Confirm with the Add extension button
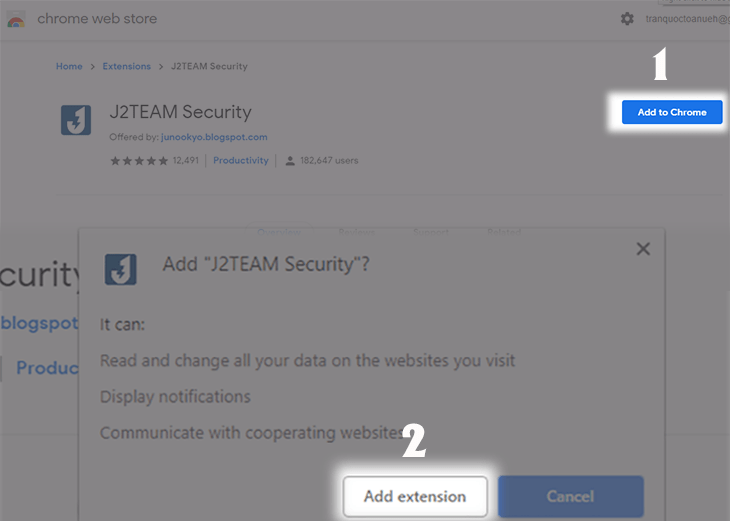Screen dimensions: 730x521 415,496
